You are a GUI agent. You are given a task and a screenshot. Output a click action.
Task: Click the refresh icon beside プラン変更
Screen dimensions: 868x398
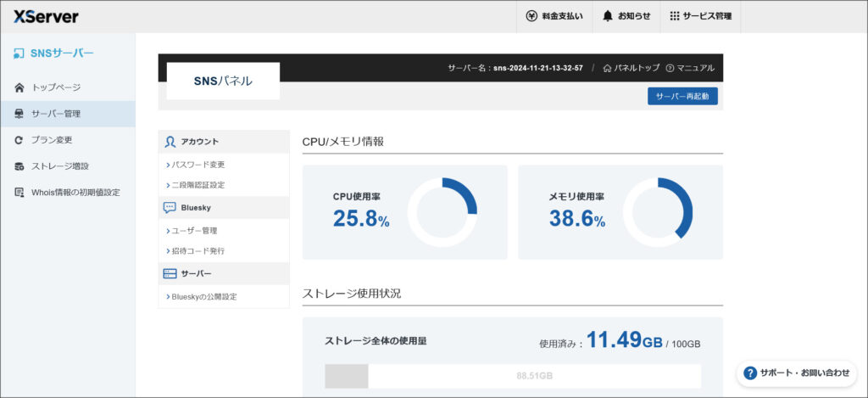(x=19, y=140)
